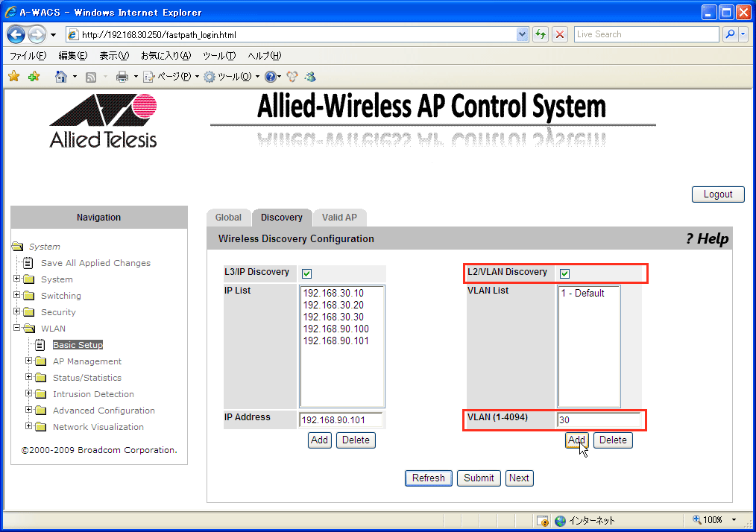This screenshot has width=756, height=532.
Task: Expand the Advanced Configuration folder
Action: [28, 410]
